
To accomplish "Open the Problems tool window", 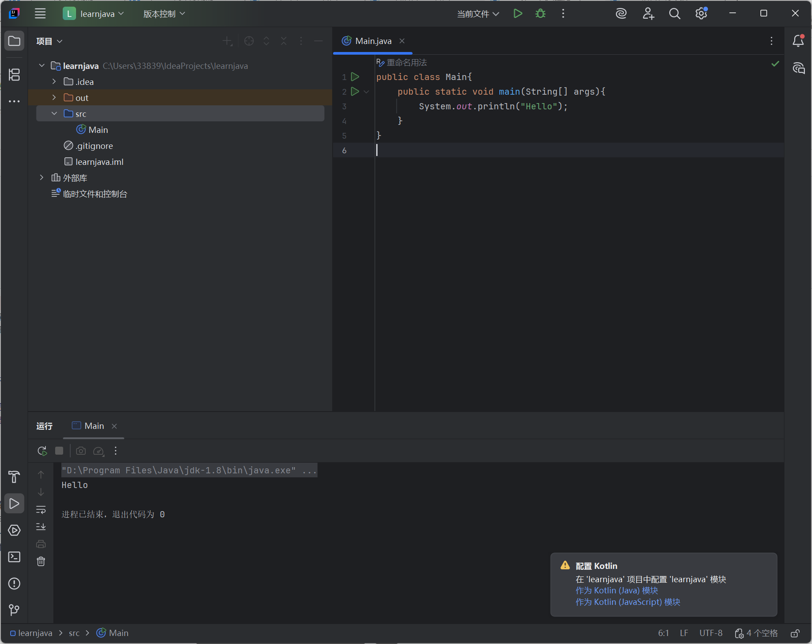I will click(14, 584).
